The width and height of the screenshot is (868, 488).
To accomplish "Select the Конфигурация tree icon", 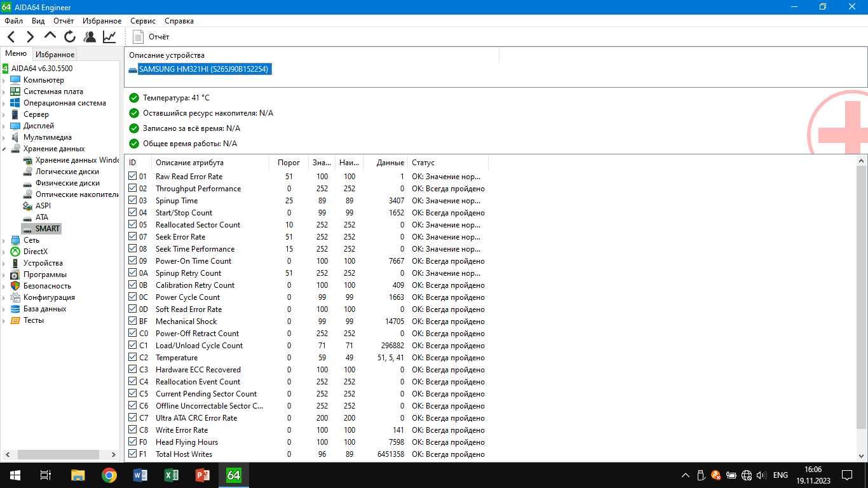I will pyautogui.click(x=15, y=297).
